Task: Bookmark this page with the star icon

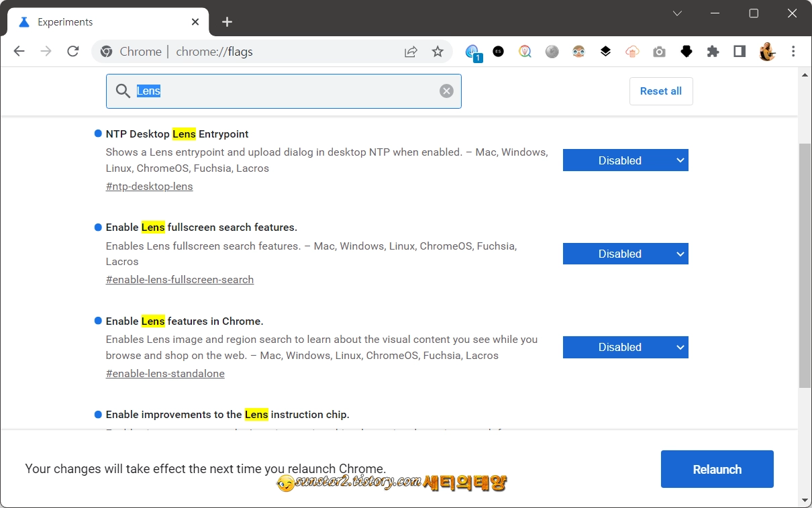Action: (x=438, y=52)
